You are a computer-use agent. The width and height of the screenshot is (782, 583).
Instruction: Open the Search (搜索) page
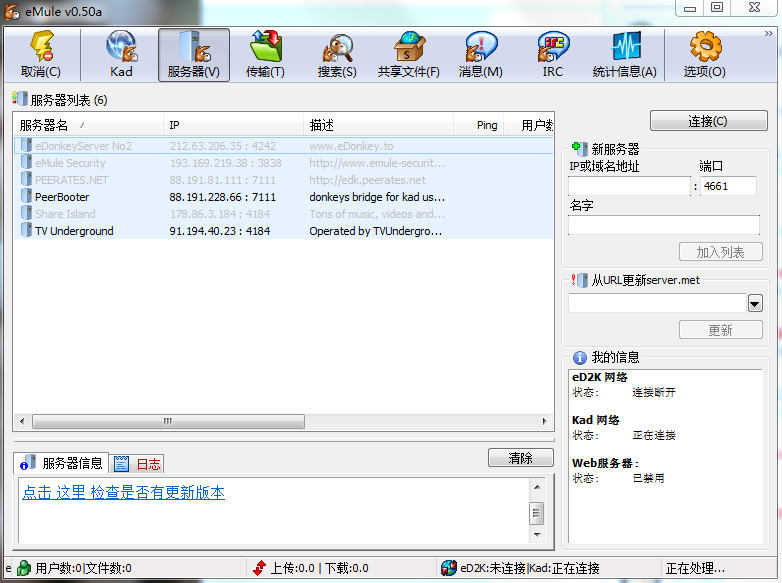[337, 54]
